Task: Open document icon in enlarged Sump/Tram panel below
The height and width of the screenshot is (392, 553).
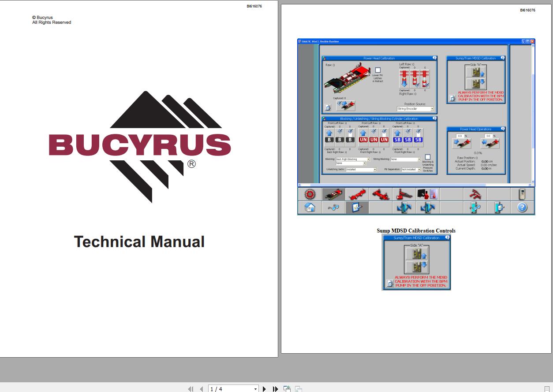Action: pyautogui.click(x=389, y=284)
